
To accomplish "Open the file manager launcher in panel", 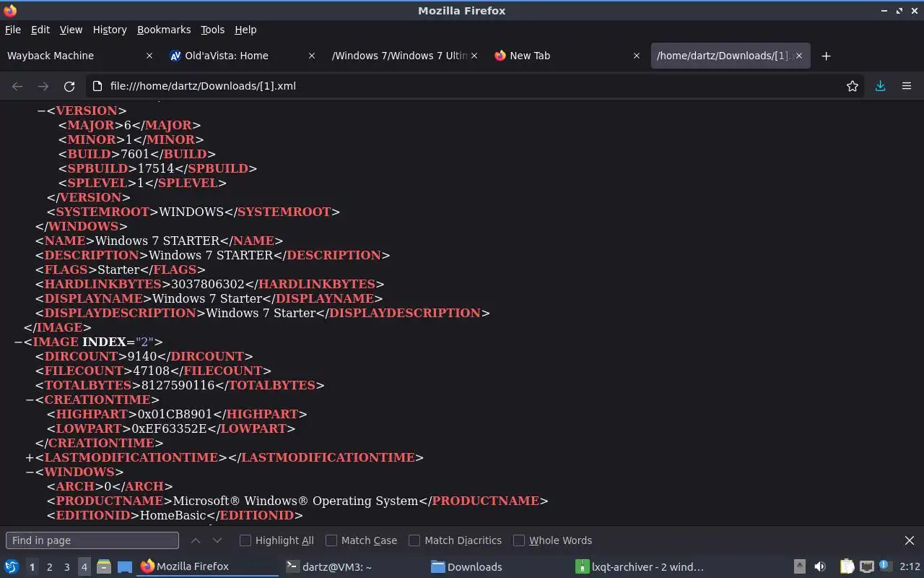I will tap(103, 566).
